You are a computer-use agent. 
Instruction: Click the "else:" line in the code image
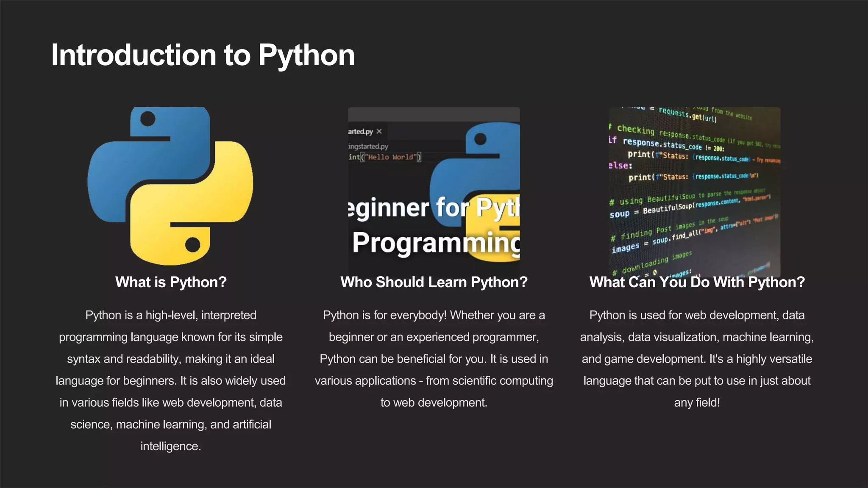point(620,166)
